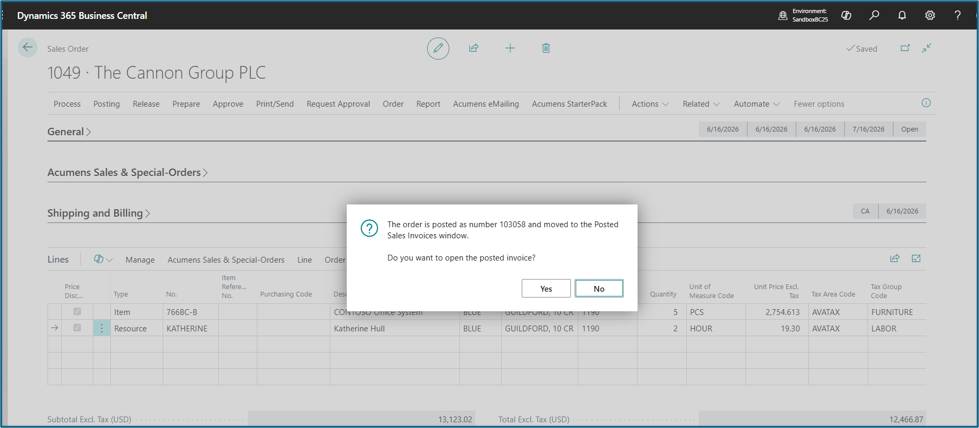Open the Copilot icon in top bar
The image size is (979, 428).
(847, 16)
